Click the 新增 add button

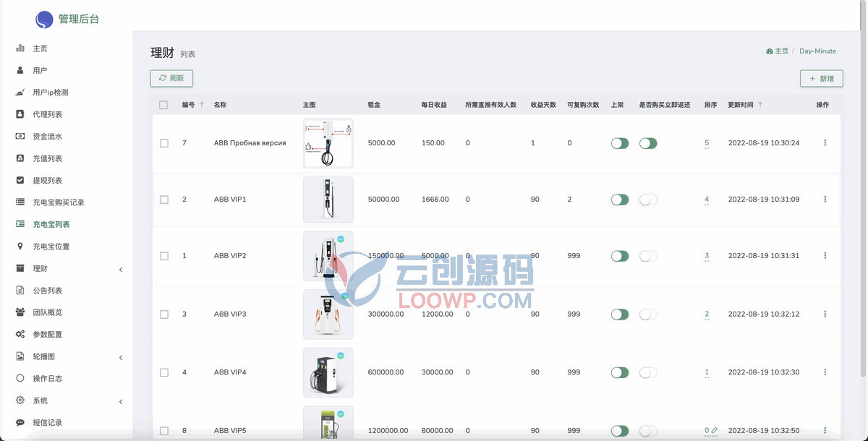pos(822,79)
